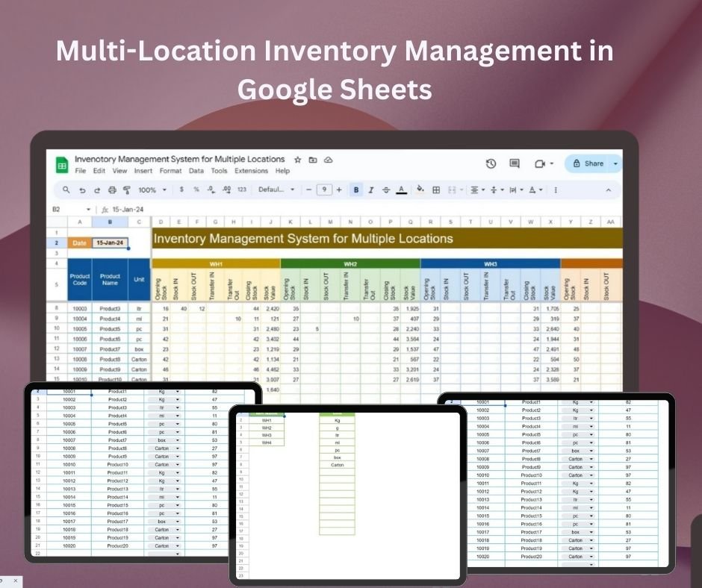The width and height of the screenshot is (702, 588).
Task: Increase the font size with plus
Action: pyautogui.click(x=339, y=190)
